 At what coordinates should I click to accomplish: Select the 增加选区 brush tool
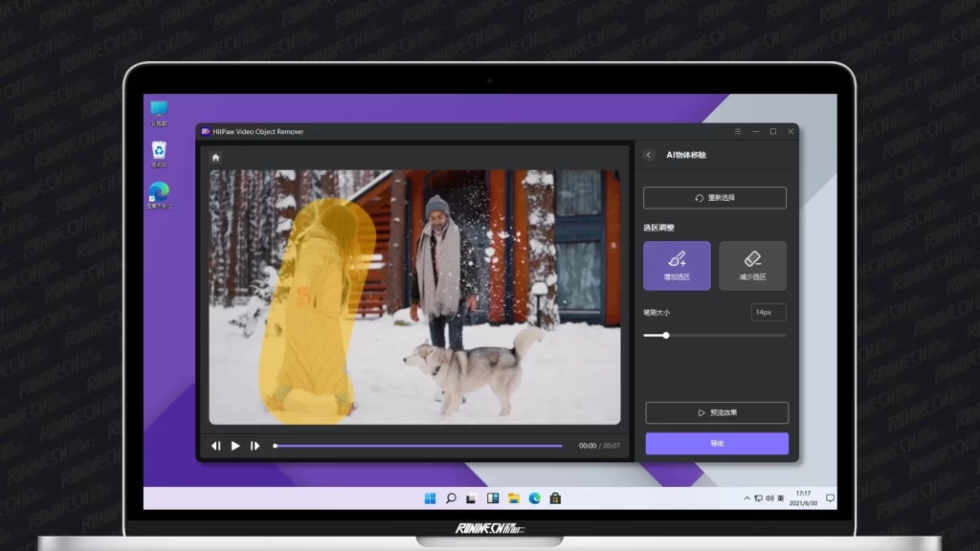click(x=677, y=265)
